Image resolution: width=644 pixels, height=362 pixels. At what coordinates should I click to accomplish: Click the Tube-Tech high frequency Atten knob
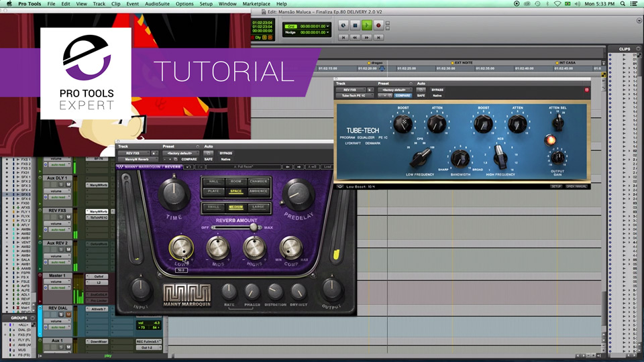[x=517, y=123]
